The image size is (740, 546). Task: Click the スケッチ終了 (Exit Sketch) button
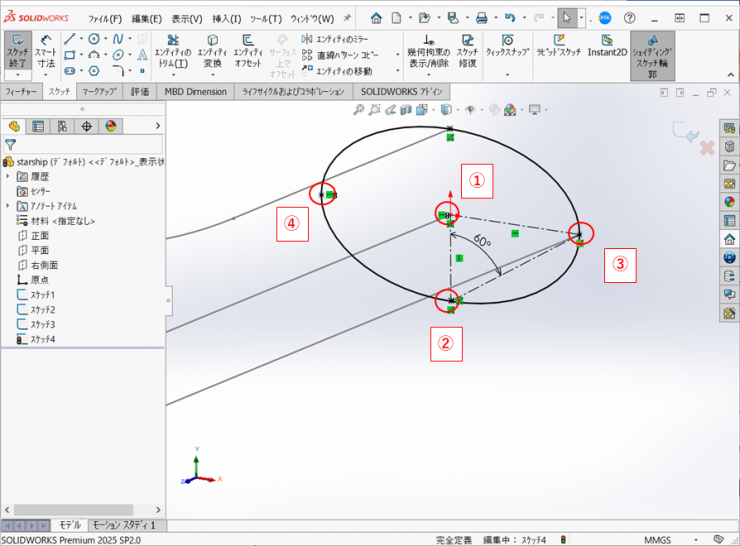point(17,50)
